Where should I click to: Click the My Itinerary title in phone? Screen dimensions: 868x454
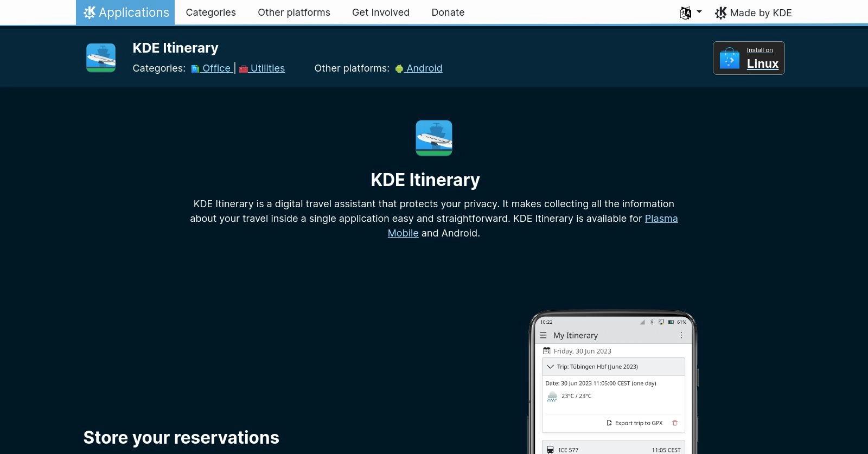point(576,335)
